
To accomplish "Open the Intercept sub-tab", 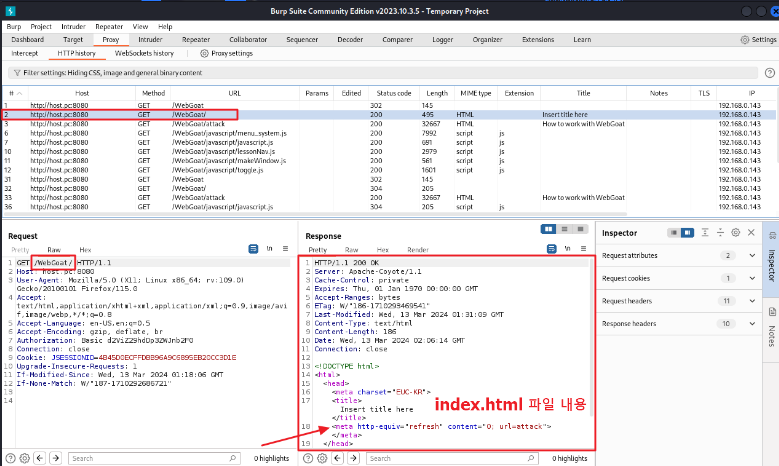I will coord(24,53).
